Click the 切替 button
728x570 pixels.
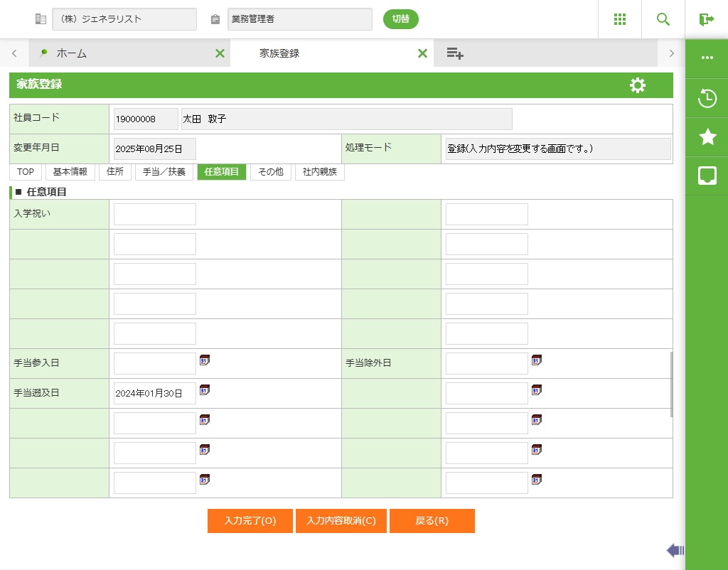[x=401, y=19]
